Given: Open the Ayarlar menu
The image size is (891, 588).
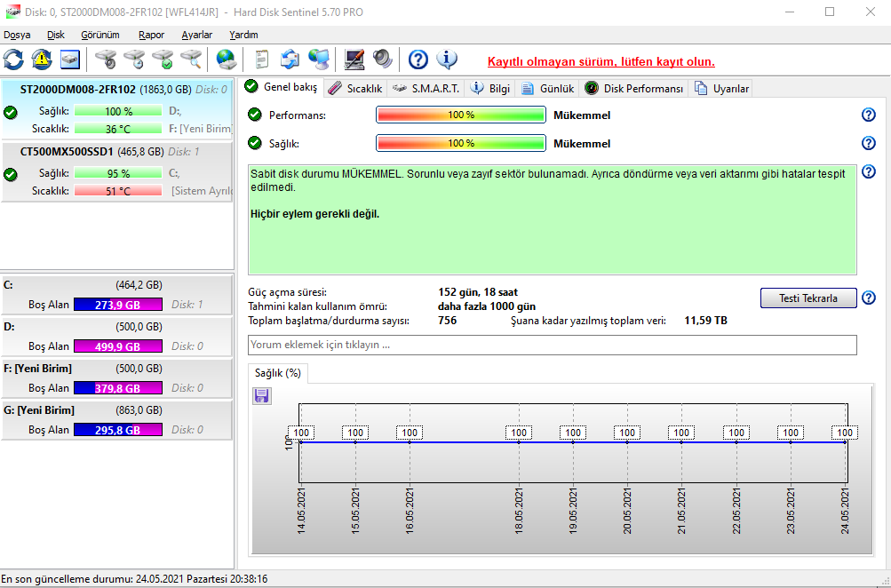Looking at the screenshot, I should [x=196, y=35].
